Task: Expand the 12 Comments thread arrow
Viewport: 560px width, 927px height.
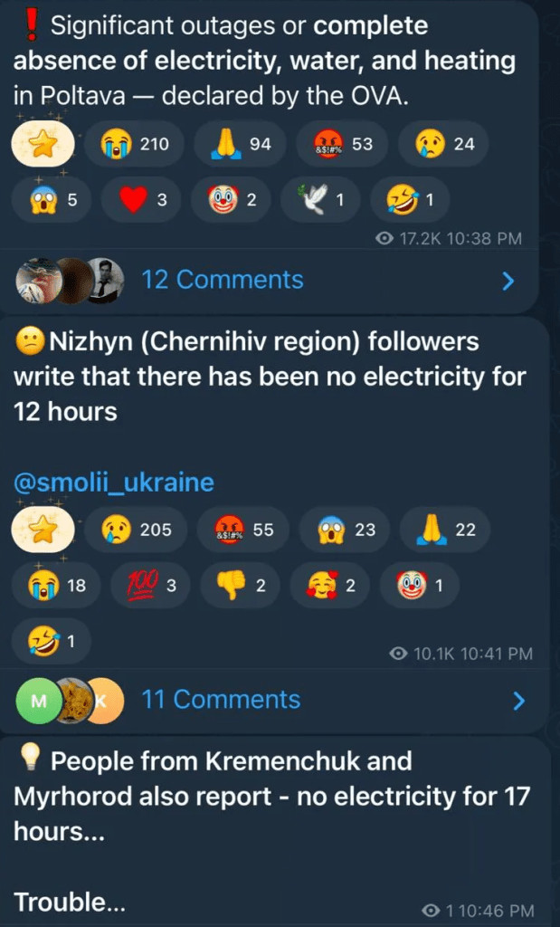Action: pyautogui.click(x=508, y=281)
